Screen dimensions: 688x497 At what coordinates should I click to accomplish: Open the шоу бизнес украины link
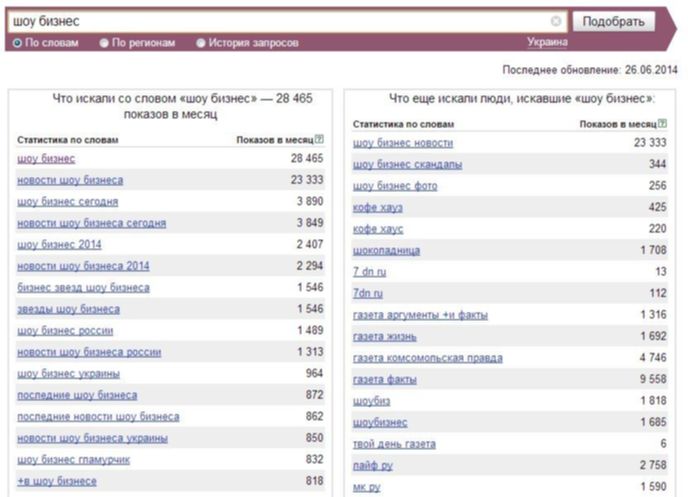click(68, 373)
